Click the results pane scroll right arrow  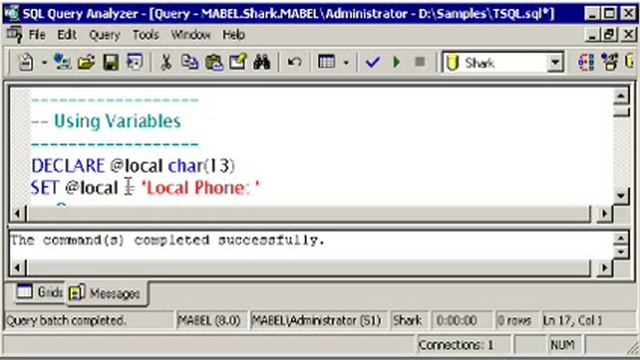(605, 268)
